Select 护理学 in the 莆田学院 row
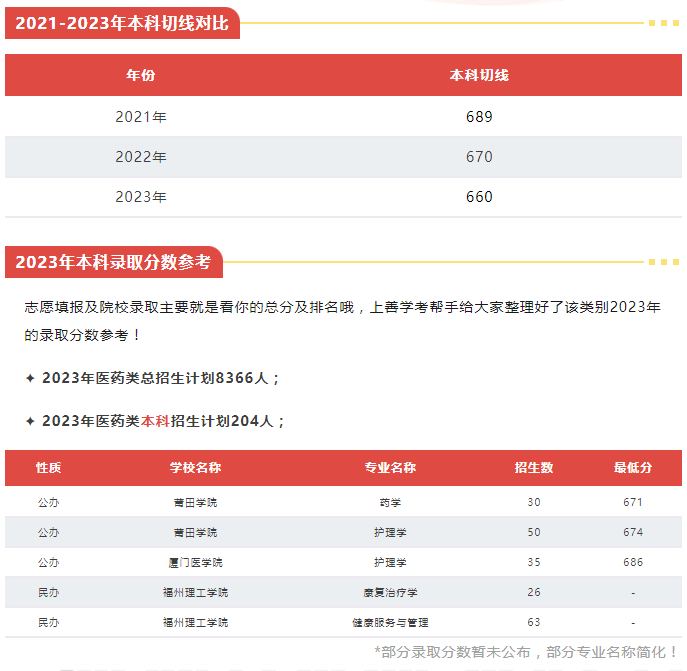Screen dimensions: 687x671 click(x=390, y=532)
